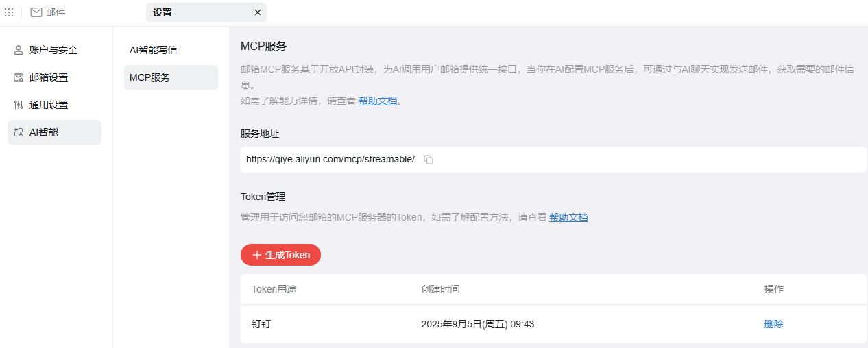This screenshot has height=348, width=868.
Task: Click the mail envelope icon
Action: tap(36, 12)
